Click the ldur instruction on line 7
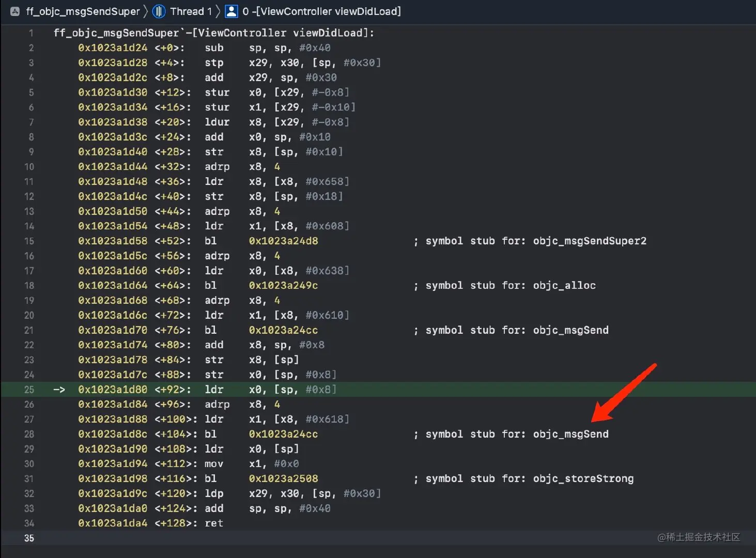The width and height of the screenshot is (756, 558). click(217, 122)
